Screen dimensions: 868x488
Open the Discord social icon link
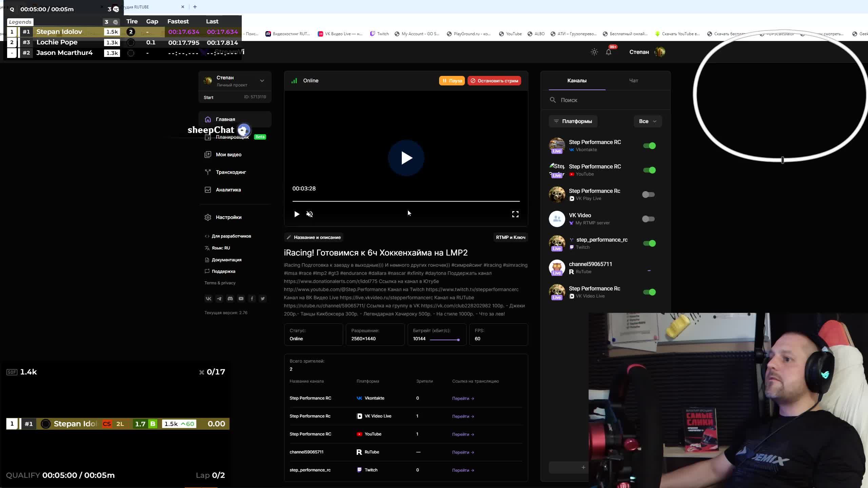coord(230,299)
